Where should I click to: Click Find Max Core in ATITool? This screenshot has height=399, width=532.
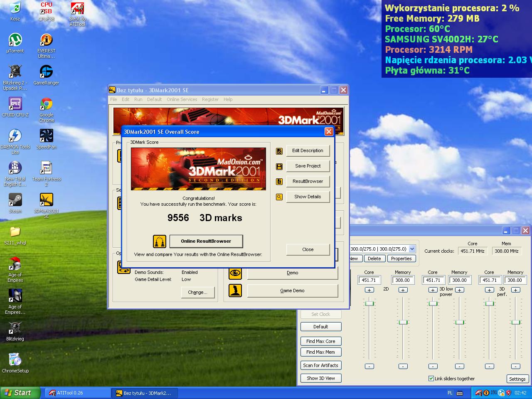(321, 341)
